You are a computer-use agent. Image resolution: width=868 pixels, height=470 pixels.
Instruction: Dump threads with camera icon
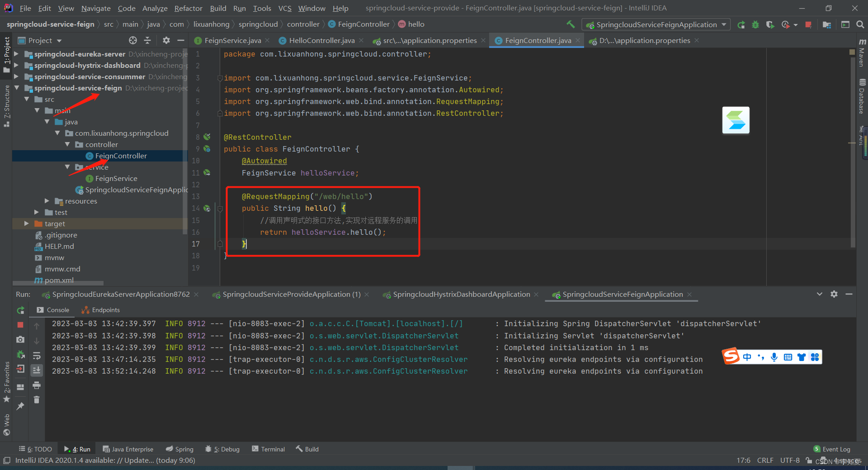pos(20,339)
